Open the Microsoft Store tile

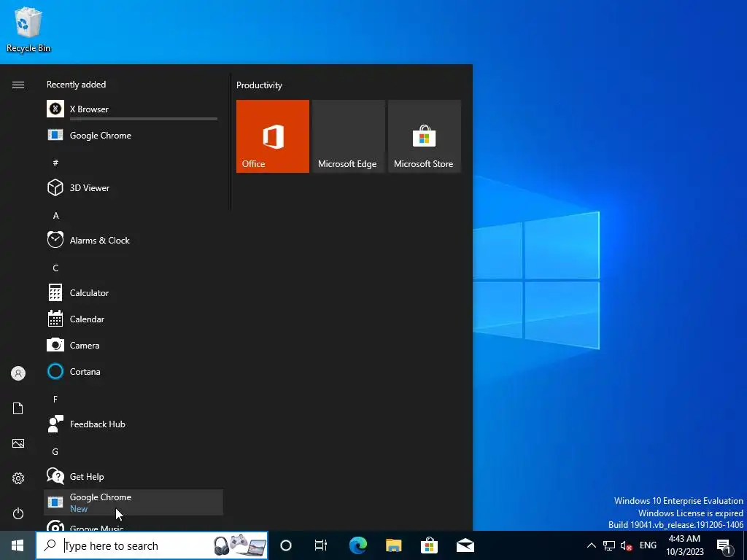(x=425, y=136)
